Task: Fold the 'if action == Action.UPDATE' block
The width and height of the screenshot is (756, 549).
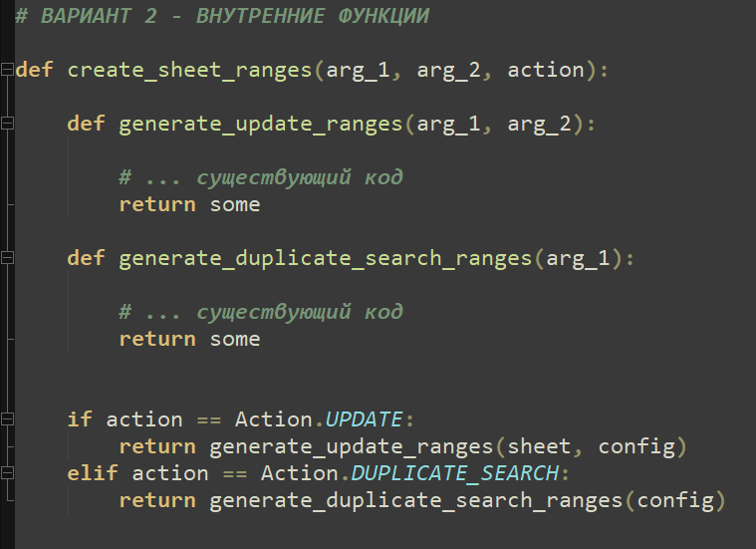Action: click(8, 419)
